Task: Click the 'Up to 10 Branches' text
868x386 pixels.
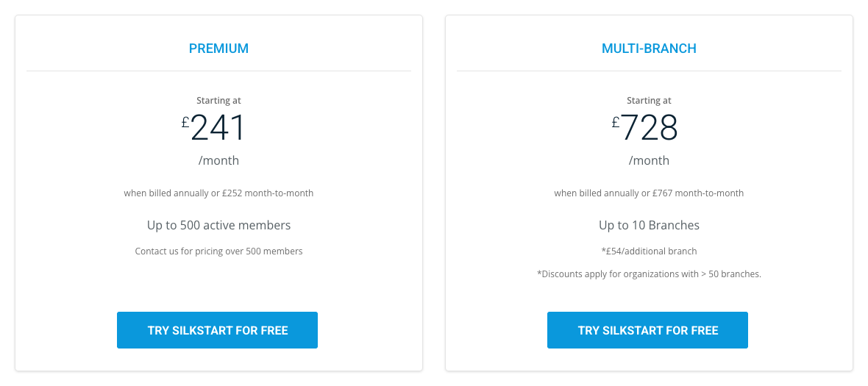Action: 649,225
